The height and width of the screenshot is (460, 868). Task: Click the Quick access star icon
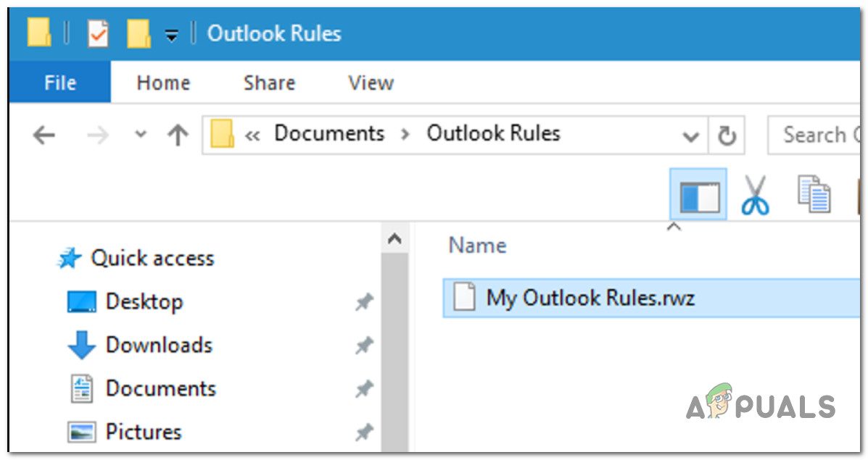69,257
